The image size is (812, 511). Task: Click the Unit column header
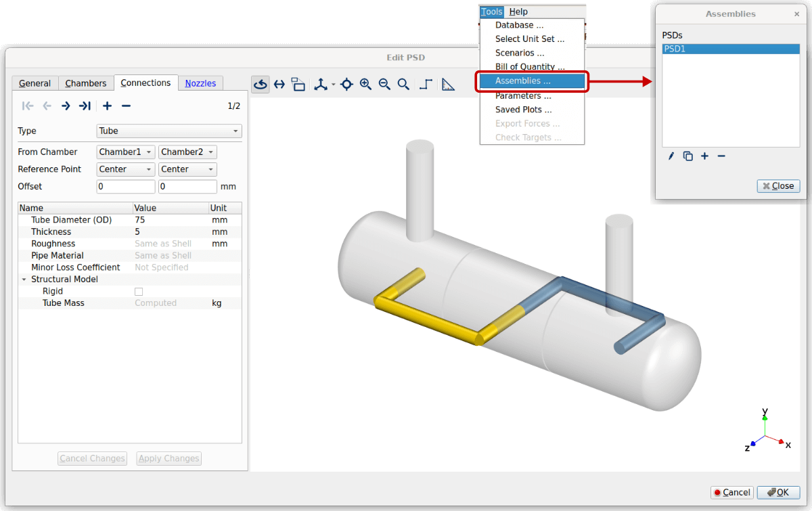[x=225, y=208]
